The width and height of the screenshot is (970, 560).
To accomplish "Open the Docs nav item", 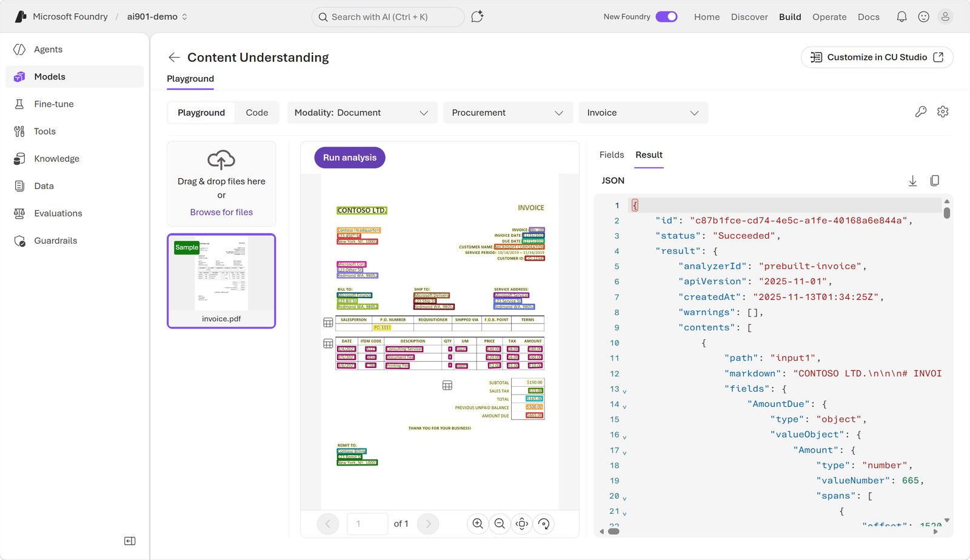I will click(x=869, y=17).
